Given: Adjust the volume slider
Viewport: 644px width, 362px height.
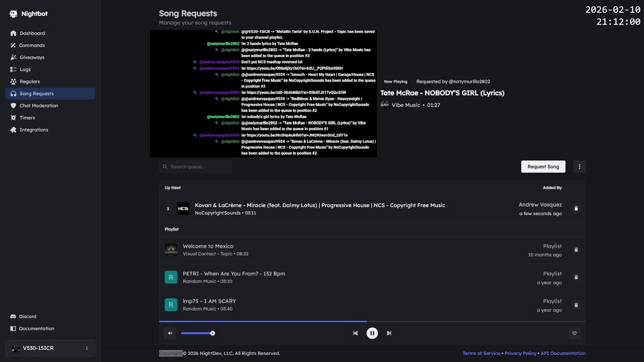Looking at the screenshot, I should [x=198, y=333].
